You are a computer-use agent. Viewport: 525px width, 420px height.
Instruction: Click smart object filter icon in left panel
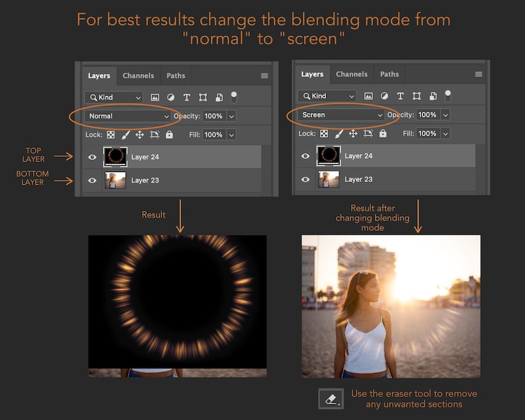[219, 97]
